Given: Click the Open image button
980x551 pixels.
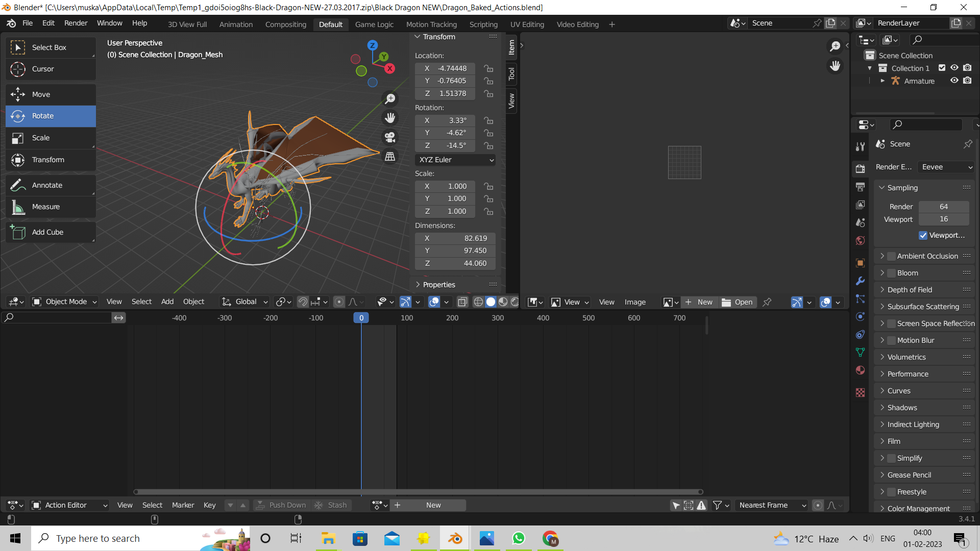Looking at the screenshot, I should (738, 302).
